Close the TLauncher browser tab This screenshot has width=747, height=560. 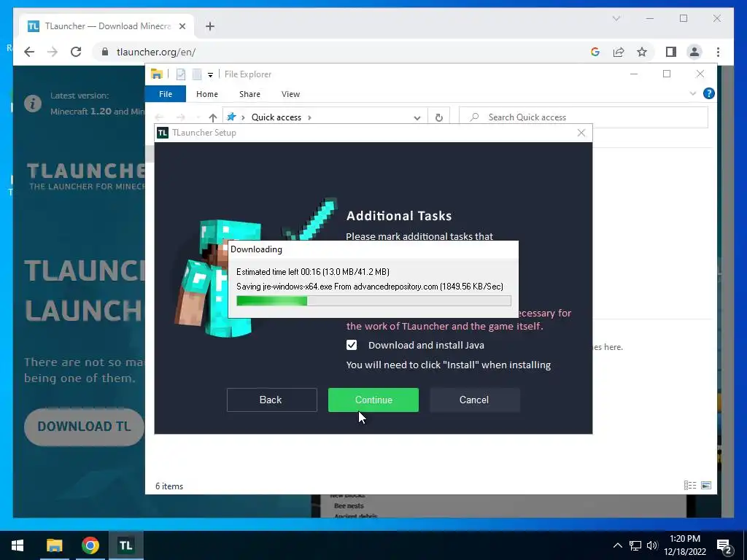(x=182, y=26)
